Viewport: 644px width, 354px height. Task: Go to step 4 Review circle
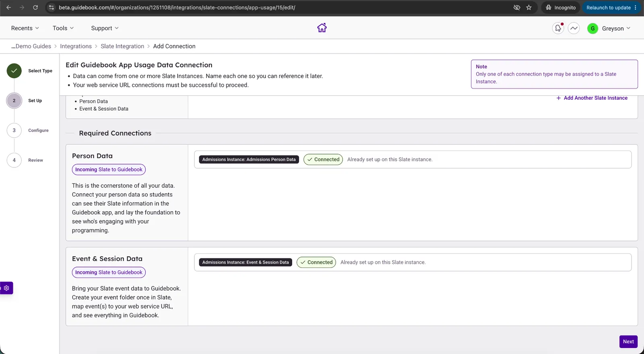click(x=14, y=160)
